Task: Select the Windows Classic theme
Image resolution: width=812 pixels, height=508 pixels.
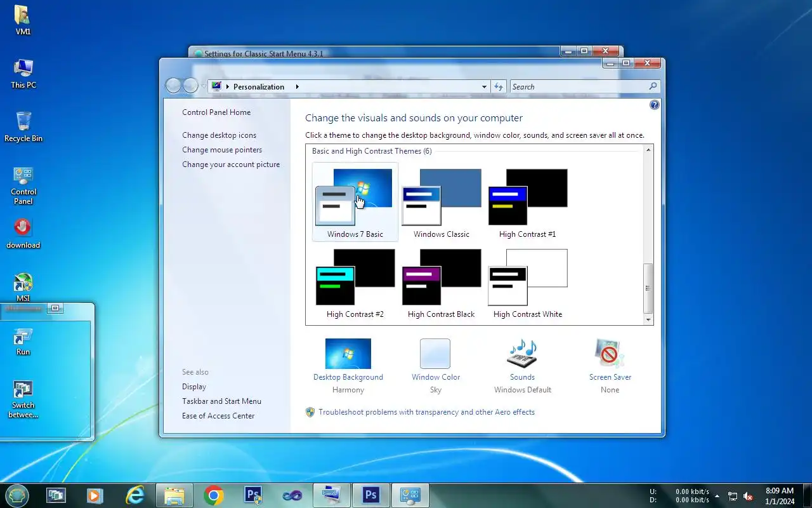Action: pyautogui.click(x=442, y=202)
